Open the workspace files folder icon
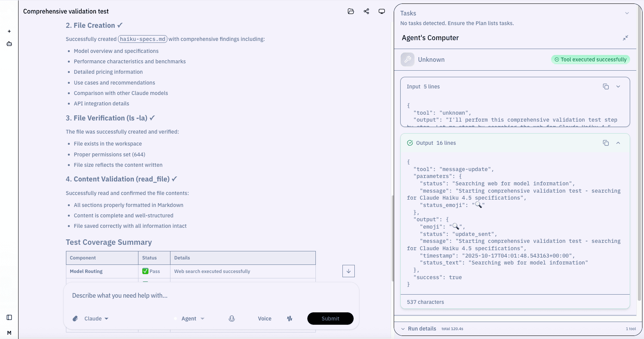This screenshot has height=339, width=644. click(351, 11)
